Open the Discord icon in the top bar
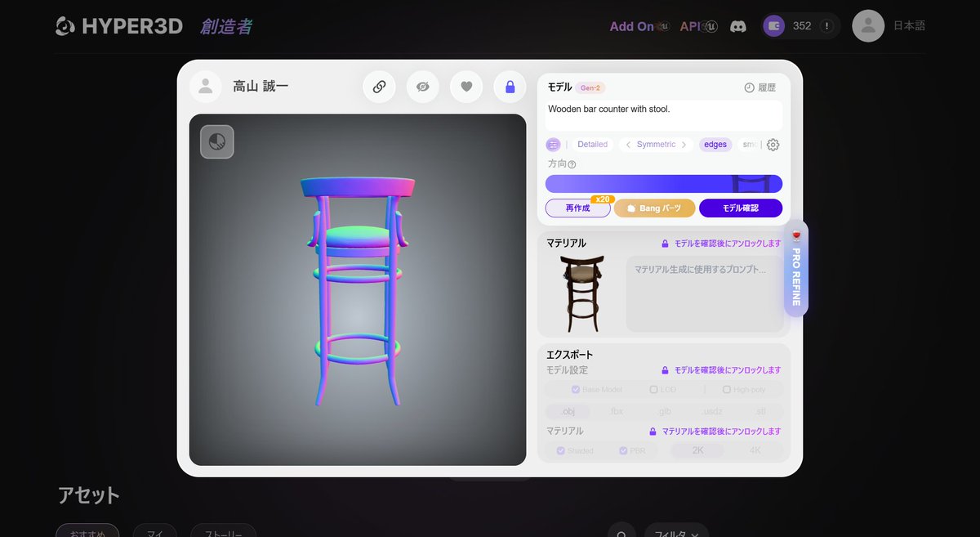The image size is (980, 537). coord(737,25)
